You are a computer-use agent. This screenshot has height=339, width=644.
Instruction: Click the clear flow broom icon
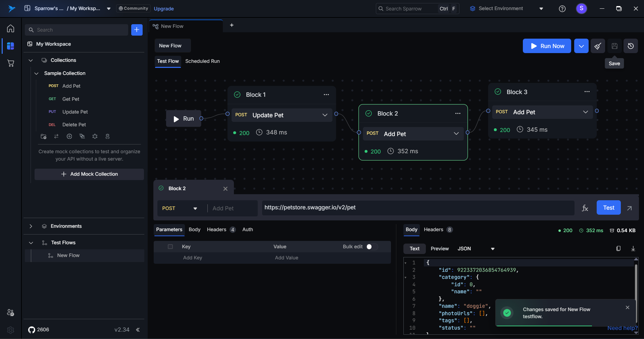pyautogui.click(x=598, y=46)
